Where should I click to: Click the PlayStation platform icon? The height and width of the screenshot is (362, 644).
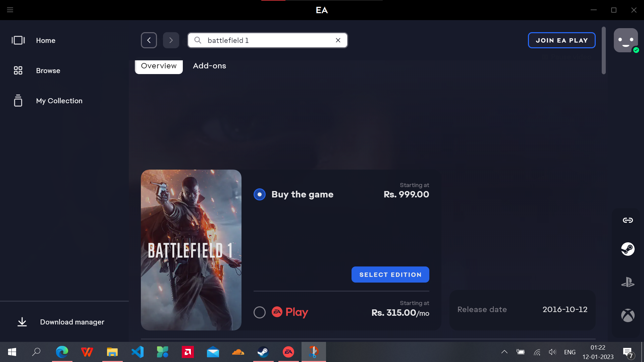click(628, 282)
